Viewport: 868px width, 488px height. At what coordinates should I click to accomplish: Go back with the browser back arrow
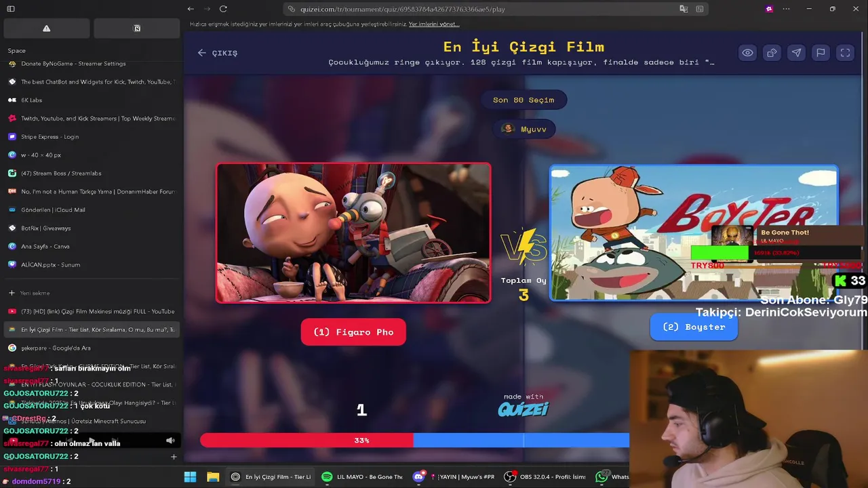coord(191,9)
